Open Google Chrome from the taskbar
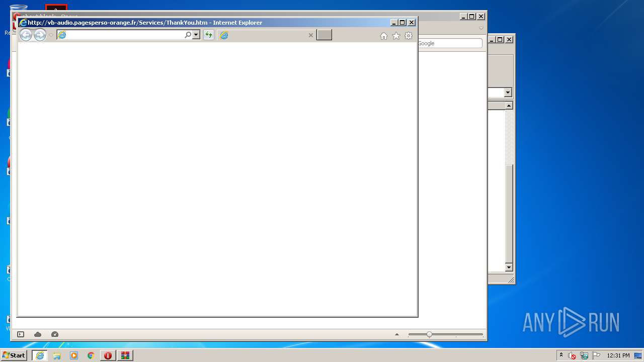 pos(91,355)
